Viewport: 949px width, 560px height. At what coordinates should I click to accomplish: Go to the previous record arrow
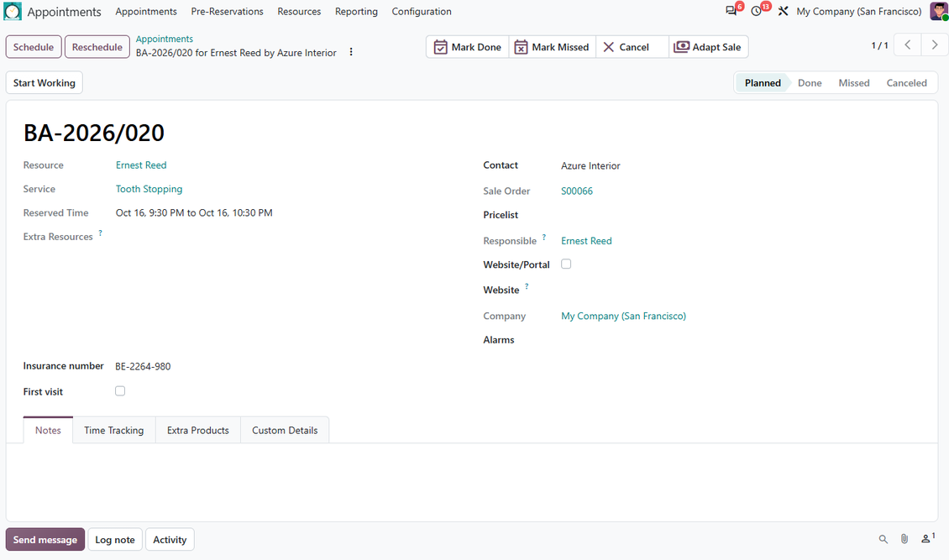point(907,44)
